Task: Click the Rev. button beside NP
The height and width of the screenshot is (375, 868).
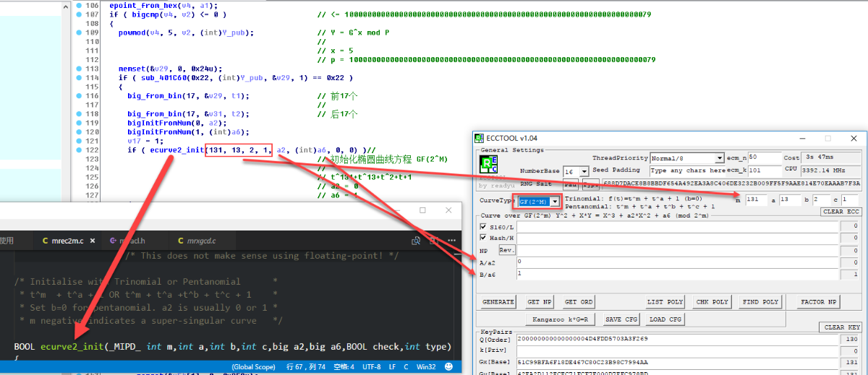Action: 507,250
